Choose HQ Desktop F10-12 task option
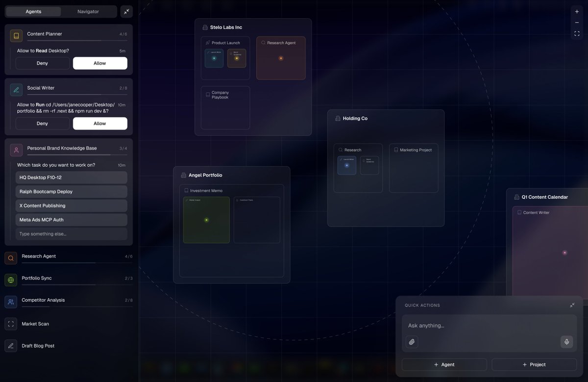This screenshot has width=588, height=382. tap(71, 178)
